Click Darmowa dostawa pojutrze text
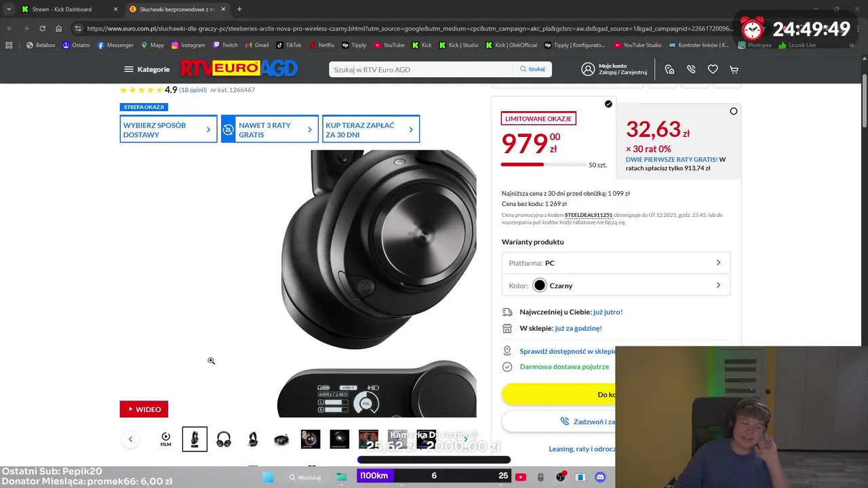The width and height of the screenshot is (868, 488). tap(564, 367)
